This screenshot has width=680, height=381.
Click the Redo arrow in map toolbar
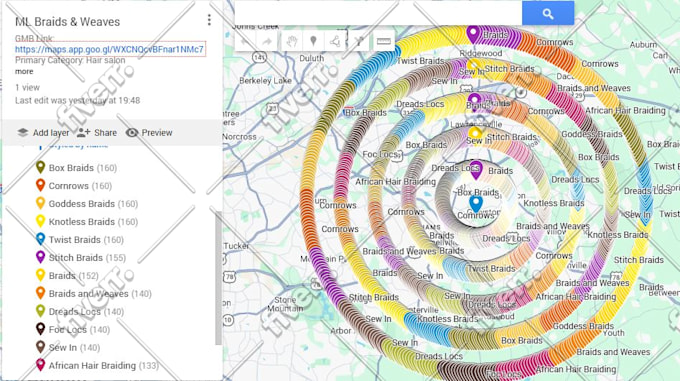[267, 42]
